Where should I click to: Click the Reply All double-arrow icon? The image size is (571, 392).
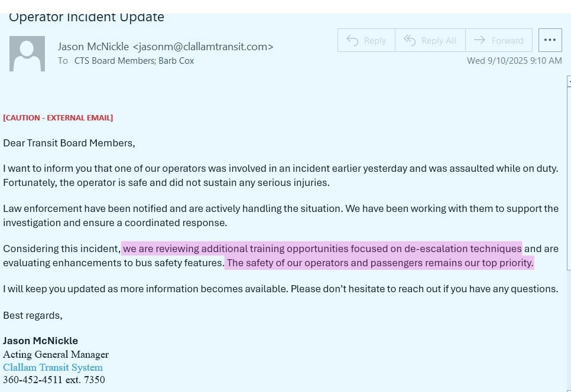[x=410, y=40]
